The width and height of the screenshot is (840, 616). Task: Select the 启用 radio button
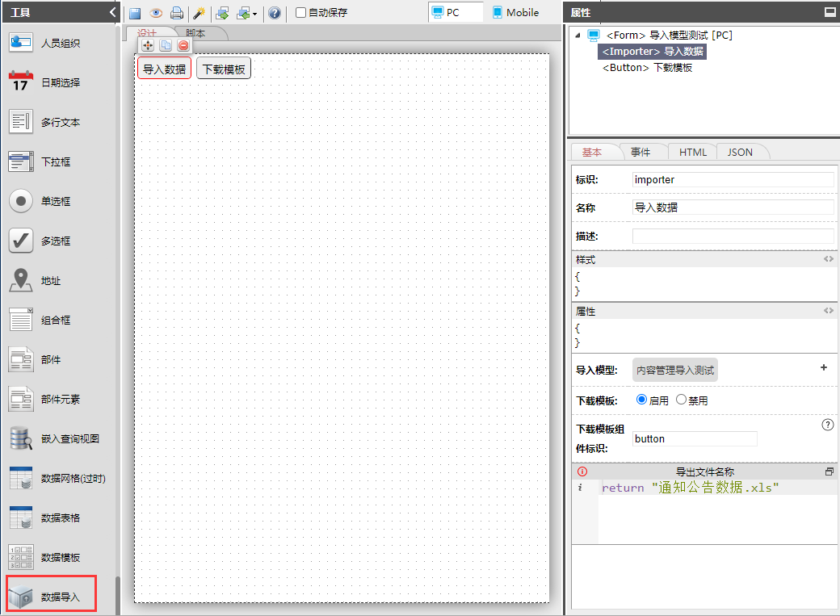point(642,400)
